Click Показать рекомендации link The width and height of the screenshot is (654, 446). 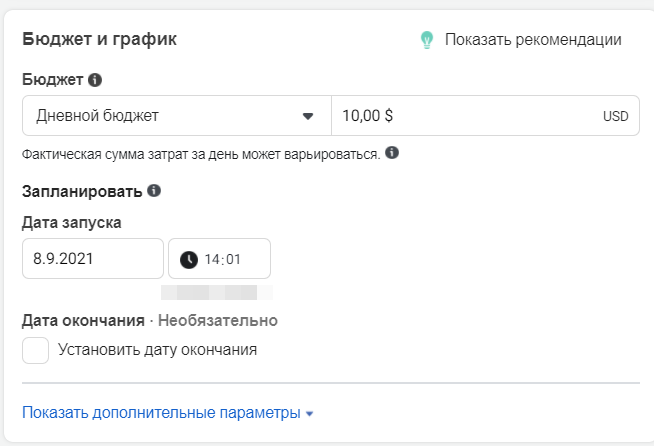533,40
